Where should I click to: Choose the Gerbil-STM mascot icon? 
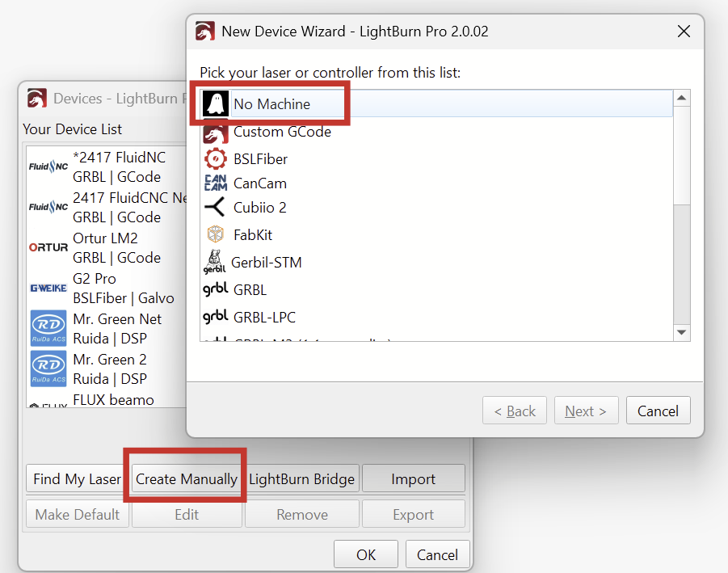point(214,263)
